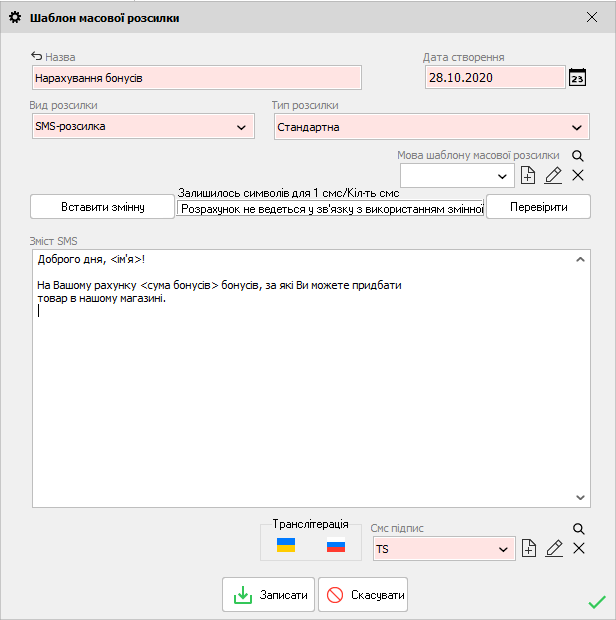Add a new SMS signature with the plus-page icon
Image resolution: width=616 pixels, height=620 pixels.
coord(529,548)
